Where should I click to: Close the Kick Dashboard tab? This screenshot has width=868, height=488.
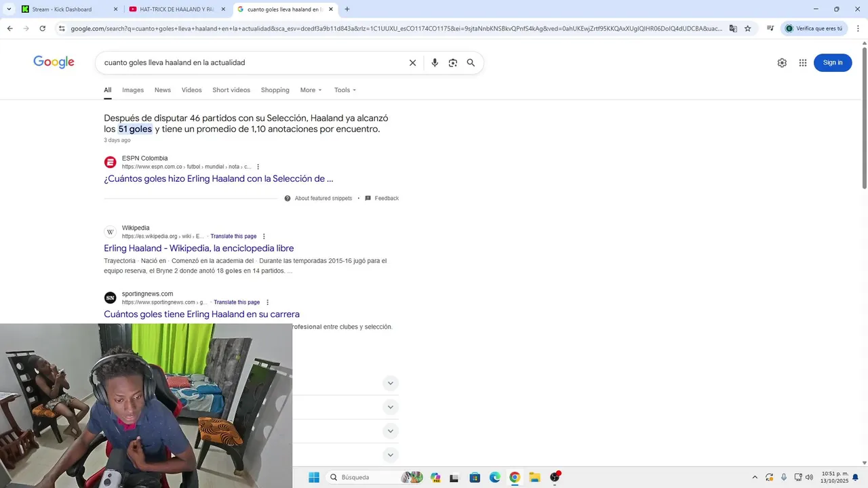tap(115, 9)
